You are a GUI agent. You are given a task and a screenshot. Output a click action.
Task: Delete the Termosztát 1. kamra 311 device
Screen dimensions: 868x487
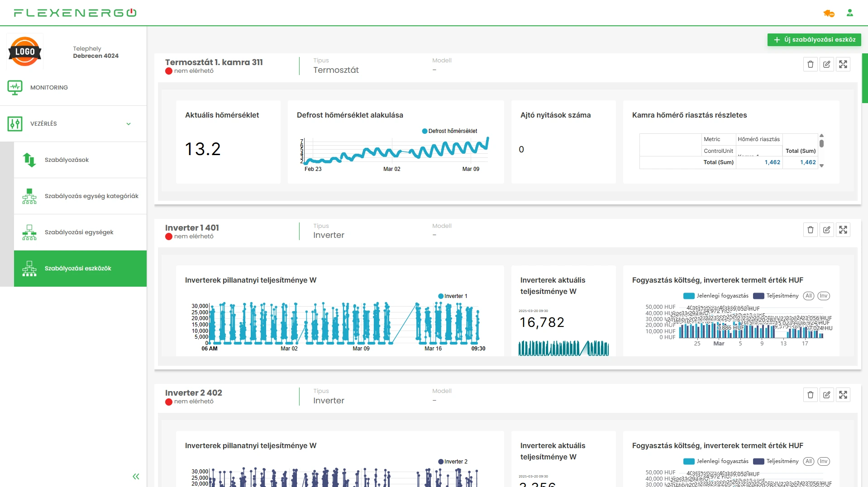click(x=810, y=64)
